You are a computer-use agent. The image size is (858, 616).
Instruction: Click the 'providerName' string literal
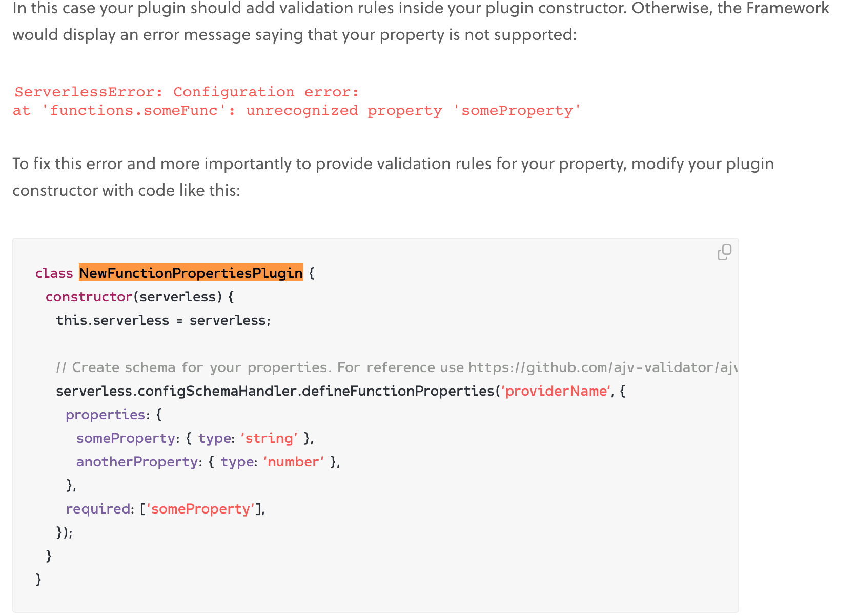coord(557,391)
